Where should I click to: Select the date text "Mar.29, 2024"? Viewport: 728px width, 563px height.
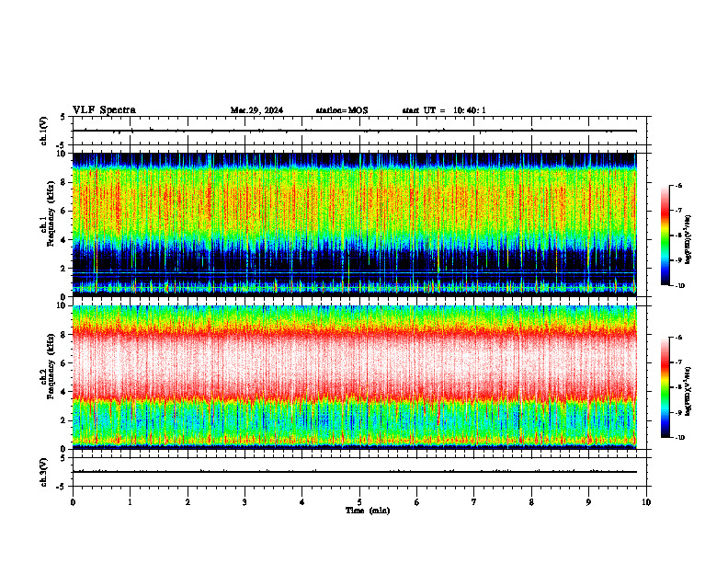point(256,110)
